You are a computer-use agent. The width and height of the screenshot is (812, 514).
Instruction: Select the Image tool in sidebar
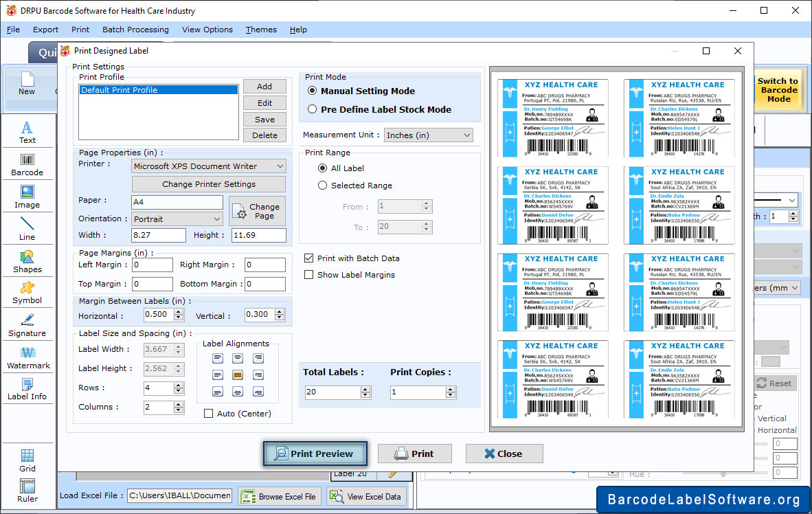coord(27,197)
